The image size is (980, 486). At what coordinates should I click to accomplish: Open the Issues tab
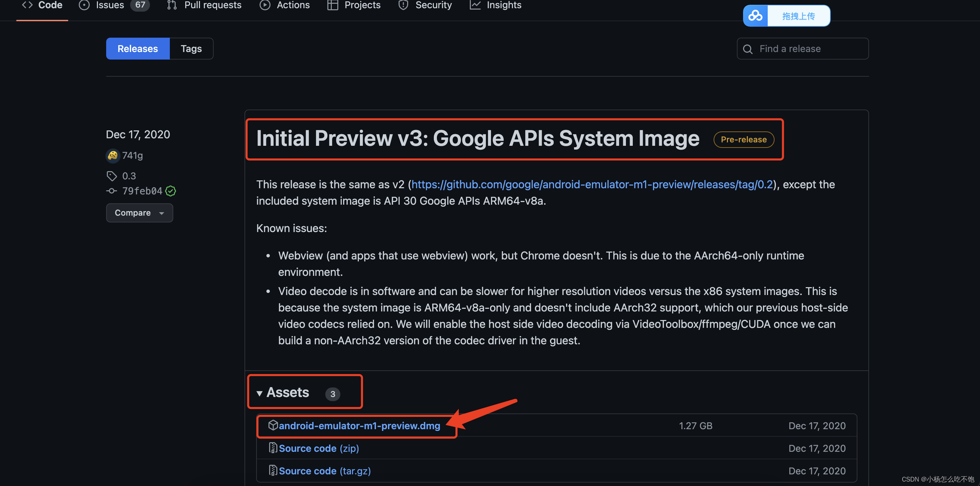(110, 5)
